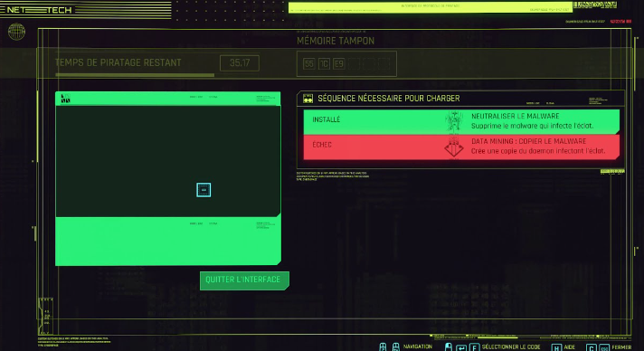Click the Fermer label
Viewport: 644px width, 351px height.
point(621,347)
